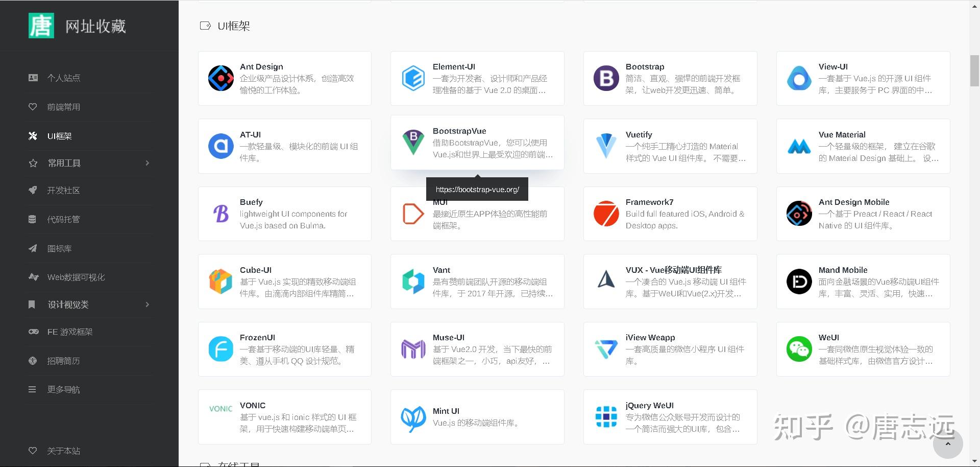
Task: Click the Muse-UI logo icon
Action: [x=413, y=349]
